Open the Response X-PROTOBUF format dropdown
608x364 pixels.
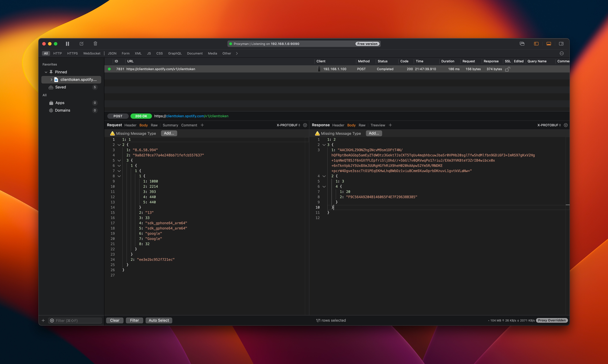pyautogui.click(x=549, y=125)
